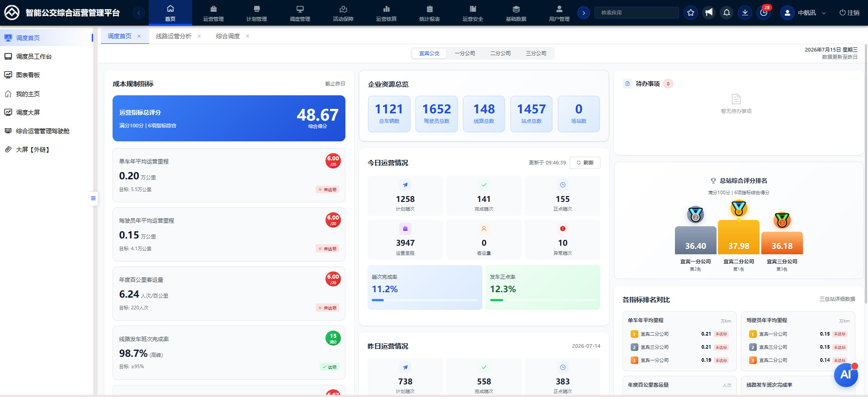Click the 1652 驾驶员总数 card
Image resolution: width=868 pixels, height=397 pixels.
click(437, 114)
